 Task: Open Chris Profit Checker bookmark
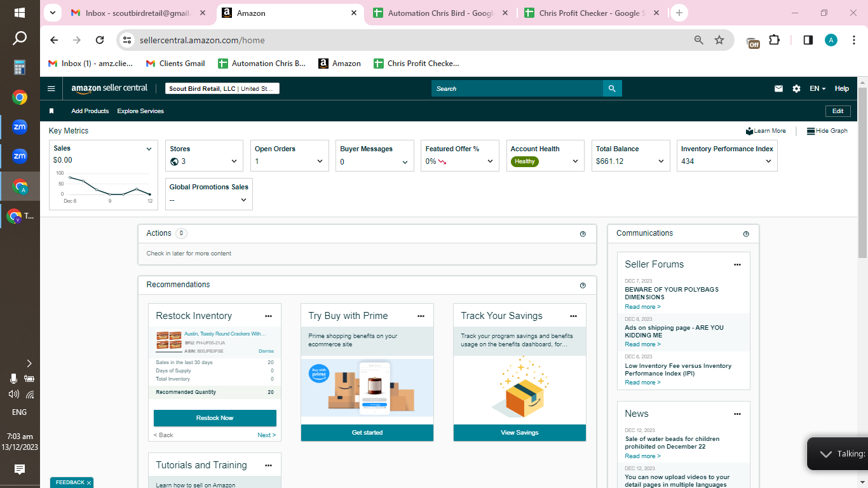(416, 64)
